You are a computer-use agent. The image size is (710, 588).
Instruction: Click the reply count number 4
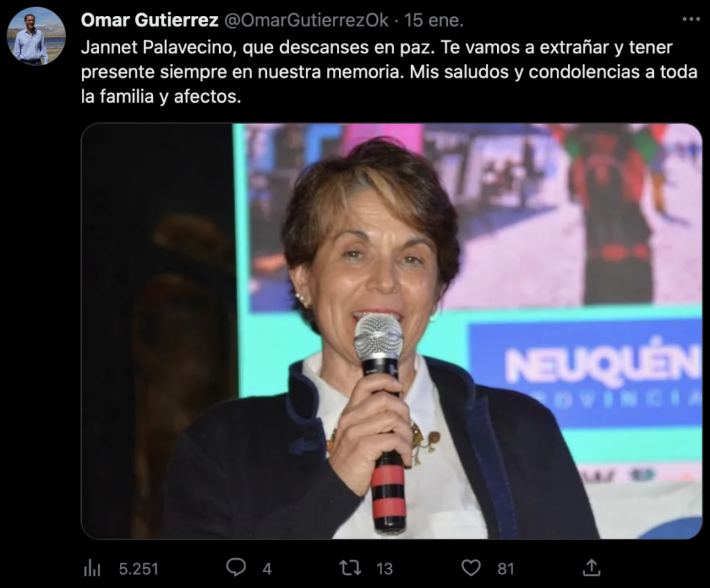pyautogui.click(x=267, y=569)
